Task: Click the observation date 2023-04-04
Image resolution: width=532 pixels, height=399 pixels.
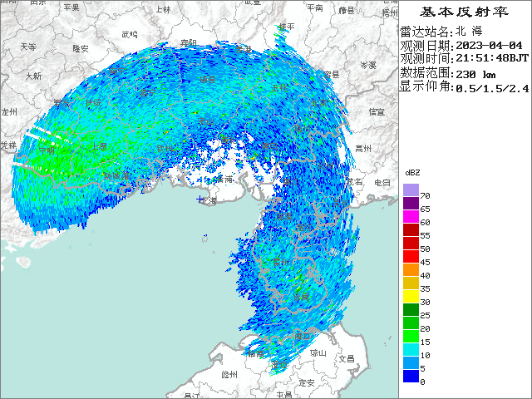Action: pos(489,46)
